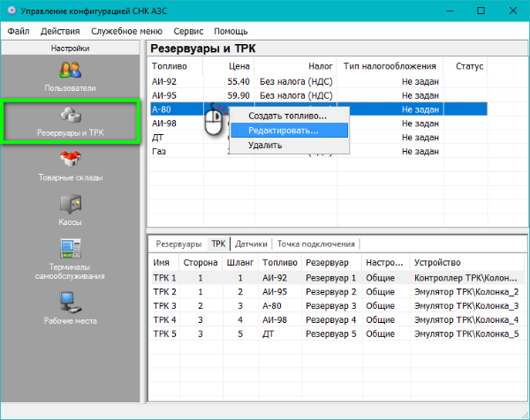Open the Действия menu
Viewport: 530px width, 420px height.
point(59,31)
